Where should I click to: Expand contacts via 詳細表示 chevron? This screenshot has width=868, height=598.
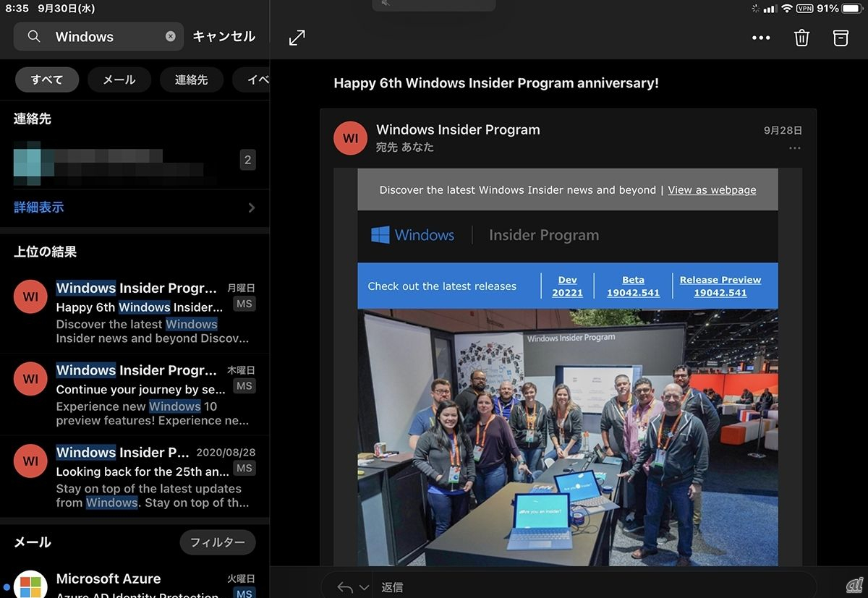click(251, 208)
